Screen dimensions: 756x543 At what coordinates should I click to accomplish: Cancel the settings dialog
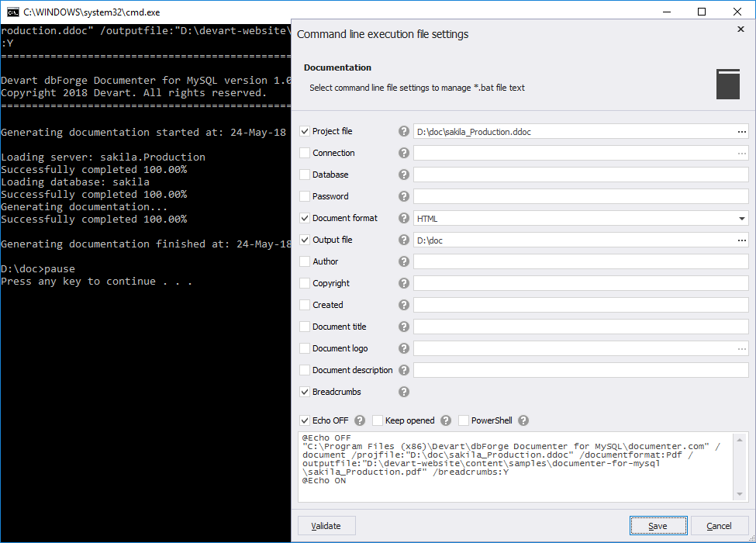tap(719, 526)
